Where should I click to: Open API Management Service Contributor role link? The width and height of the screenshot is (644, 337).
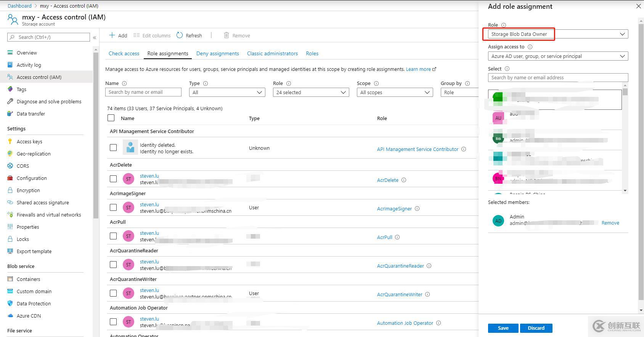[418, 149]
